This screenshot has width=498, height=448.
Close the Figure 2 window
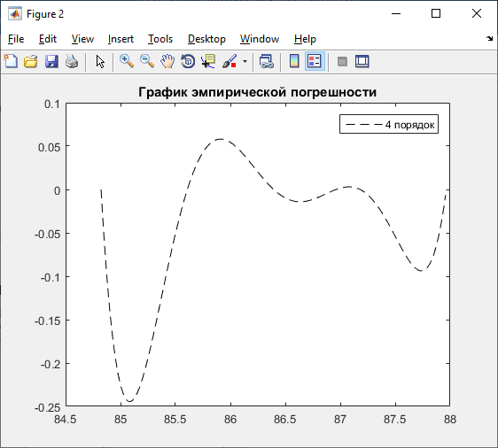pyautogui.click(x=477, y=13)
